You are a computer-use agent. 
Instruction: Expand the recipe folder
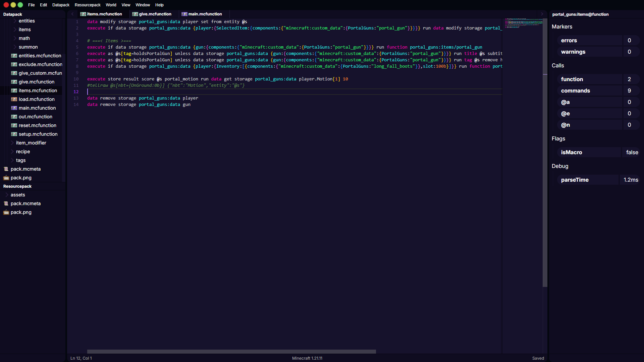[12, 152]
